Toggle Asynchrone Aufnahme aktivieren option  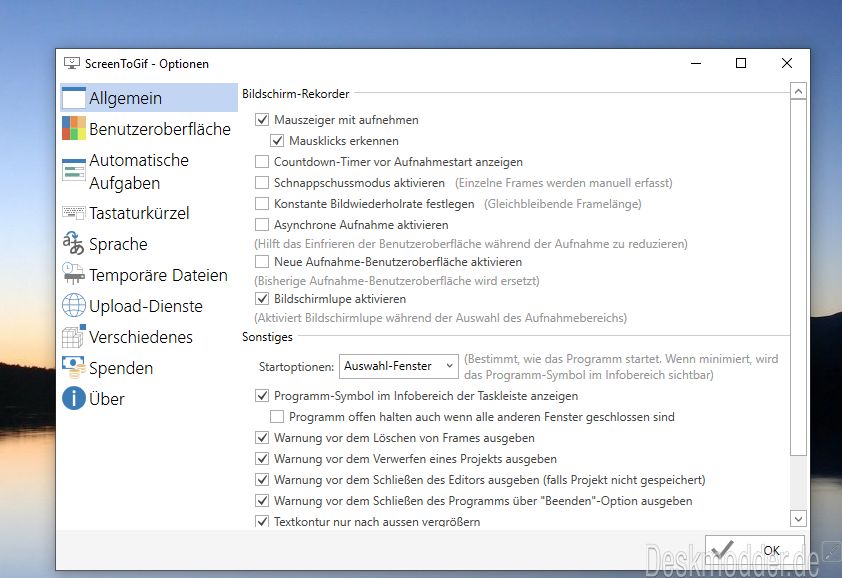[x=262, y=226]
